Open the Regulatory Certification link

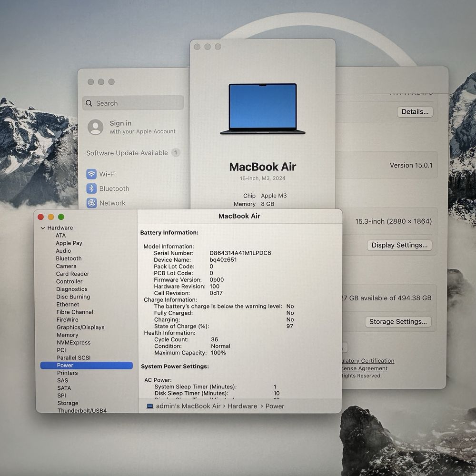368,361
